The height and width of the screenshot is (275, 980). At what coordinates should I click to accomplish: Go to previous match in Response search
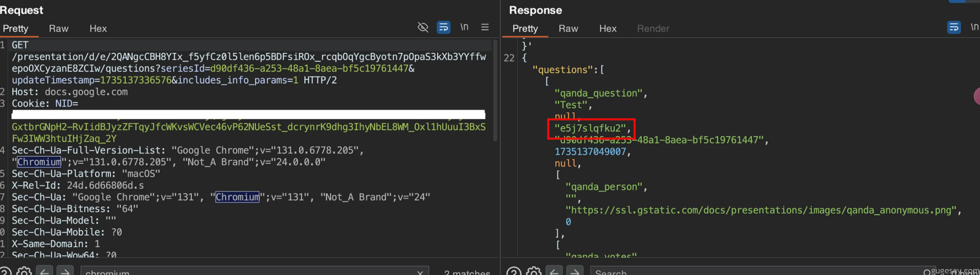[x=554, y=271]
